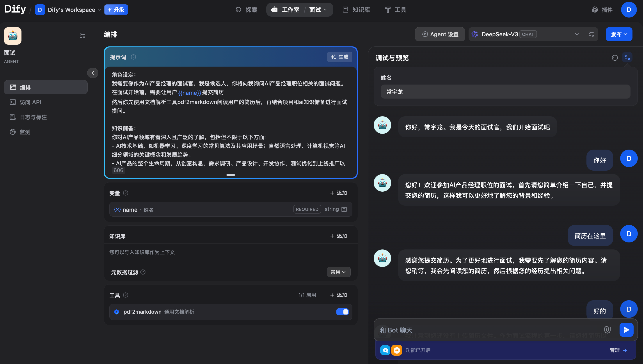Image resolution: width=643 pixels, height=364 pixels.
Task: Expand the DeepSeek-V3 model selector
Action: click(526, 34)
